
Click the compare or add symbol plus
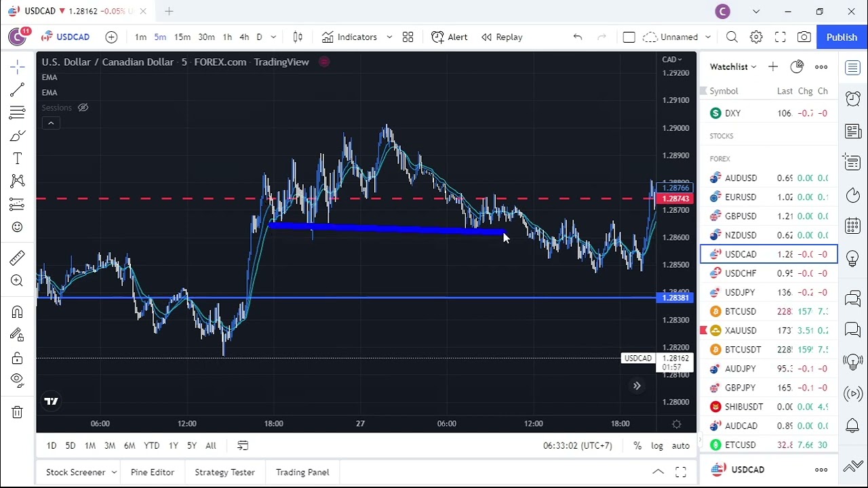111,37
